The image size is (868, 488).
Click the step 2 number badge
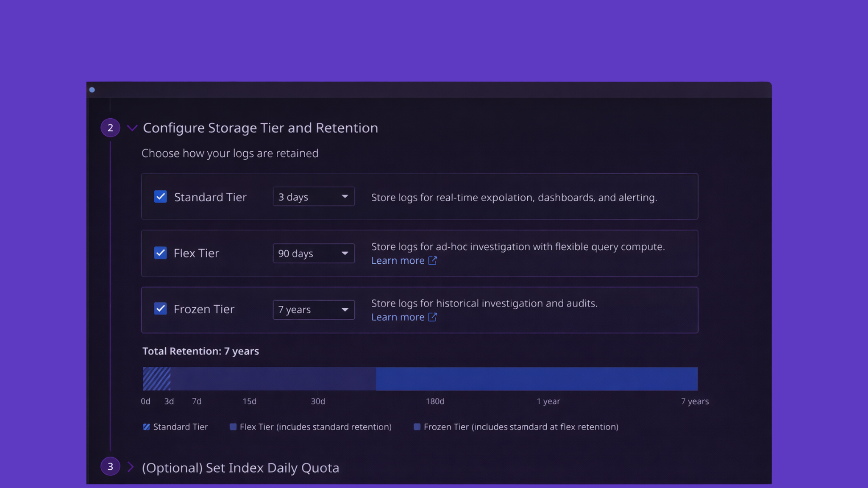pos(110,128)
